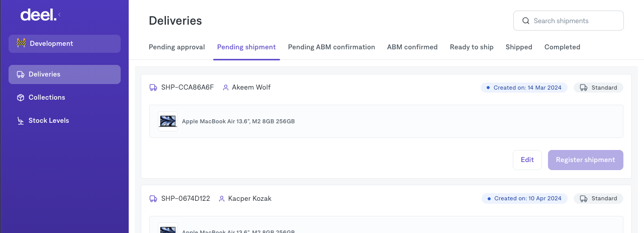
Task: Collapse the sidebar using the chevron by the logo
Action: tap(60, 15)
